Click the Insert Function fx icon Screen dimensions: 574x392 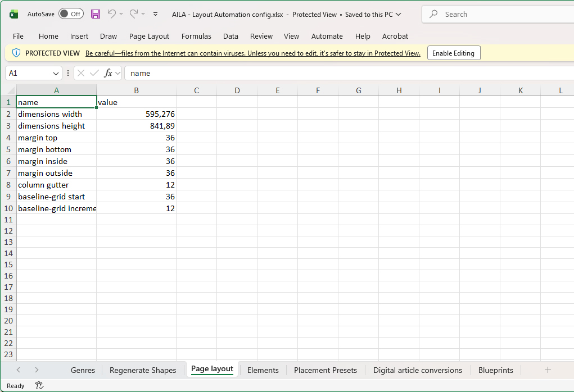108,73
